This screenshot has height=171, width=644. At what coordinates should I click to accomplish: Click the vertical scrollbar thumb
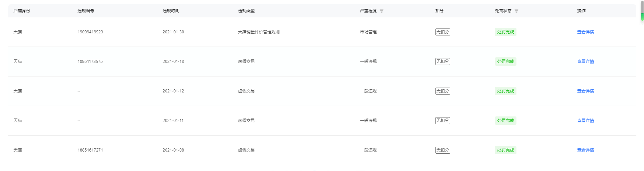click(x=642, y=11)
